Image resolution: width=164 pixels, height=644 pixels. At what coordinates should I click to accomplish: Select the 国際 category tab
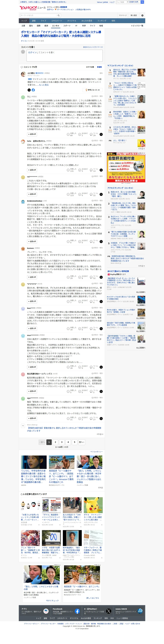(x=38, y=26)
